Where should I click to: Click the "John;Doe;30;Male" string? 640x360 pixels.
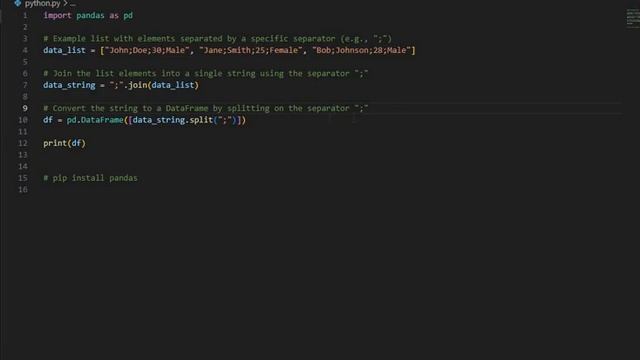(x=147, y=50)
